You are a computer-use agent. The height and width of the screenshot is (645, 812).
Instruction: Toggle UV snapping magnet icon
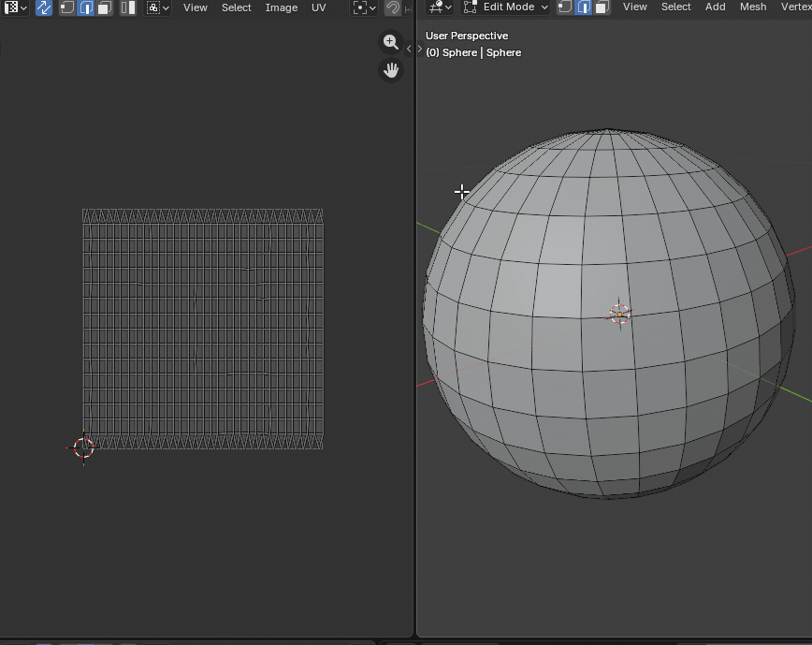point(393,7)
